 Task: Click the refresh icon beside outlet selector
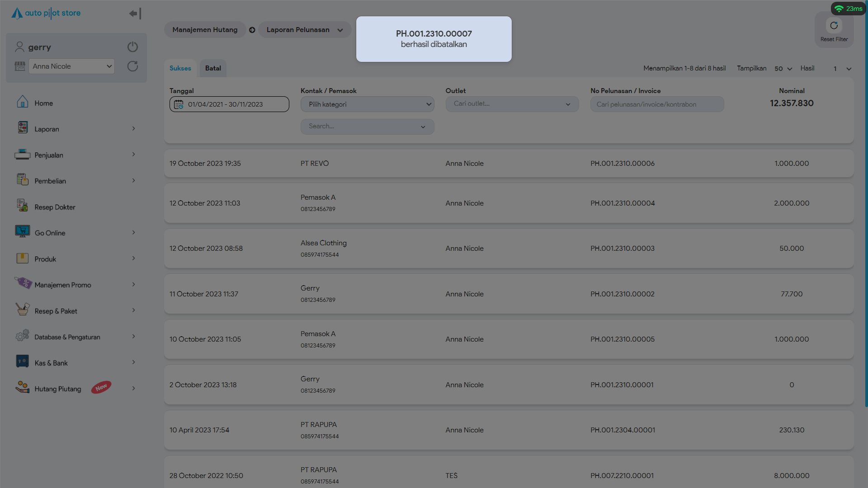(x=132, y=66)
